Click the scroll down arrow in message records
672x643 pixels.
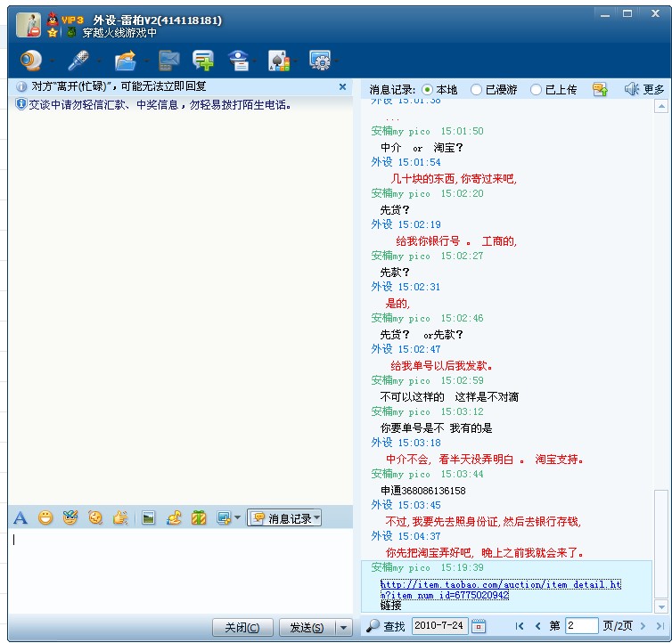[661, 606]
